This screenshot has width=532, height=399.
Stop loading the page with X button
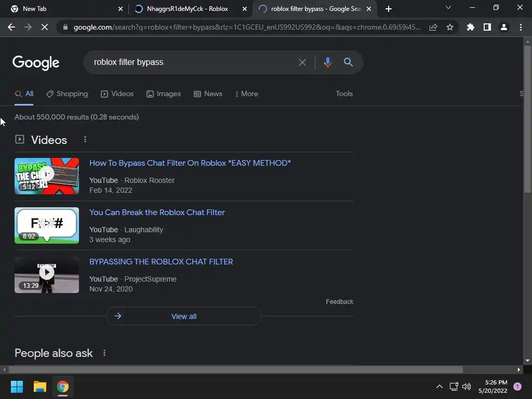point(45,27)
